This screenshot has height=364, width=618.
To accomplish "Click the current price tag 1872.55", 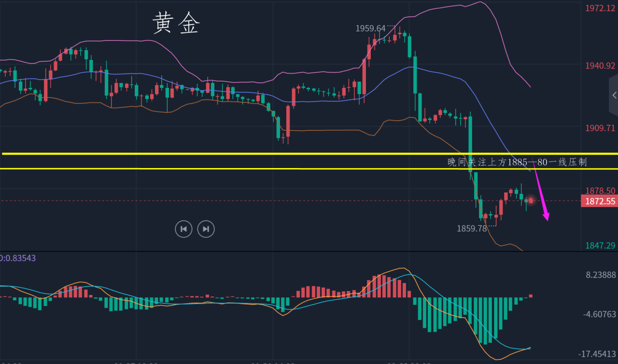I will [x=600, y=201].
